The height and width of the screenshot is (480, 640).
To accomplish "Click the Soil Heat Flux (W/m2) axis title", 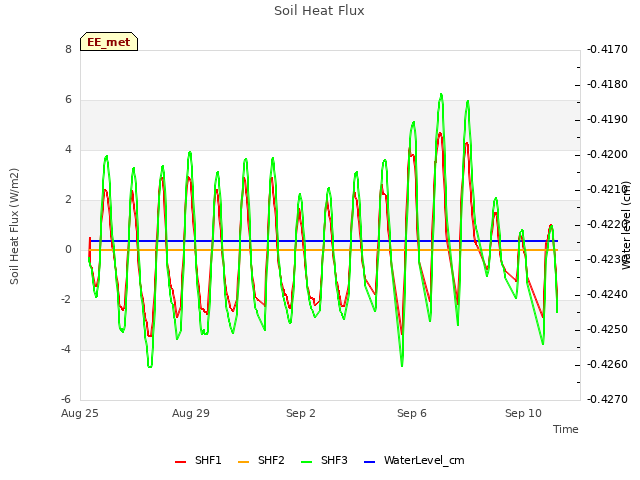I will click(14, 226).
